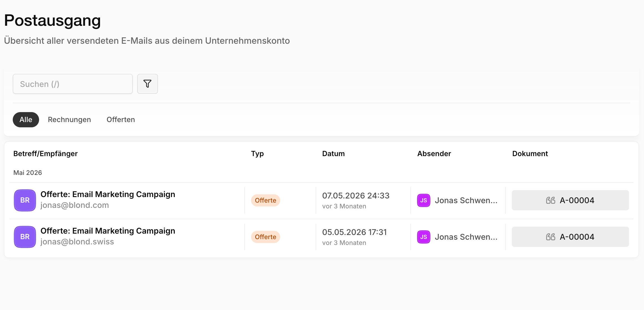Switch to the Offerten tab
The width and height of the screenshot is (644, 310).
pyautogui.click(x=121, y=120)
